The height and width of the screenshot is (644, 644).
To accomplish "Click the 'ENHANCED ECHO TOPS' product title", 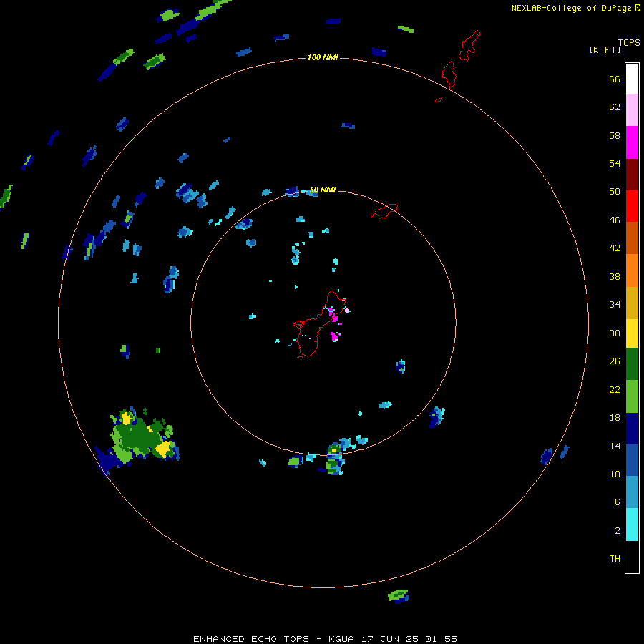I will [251, 639].
